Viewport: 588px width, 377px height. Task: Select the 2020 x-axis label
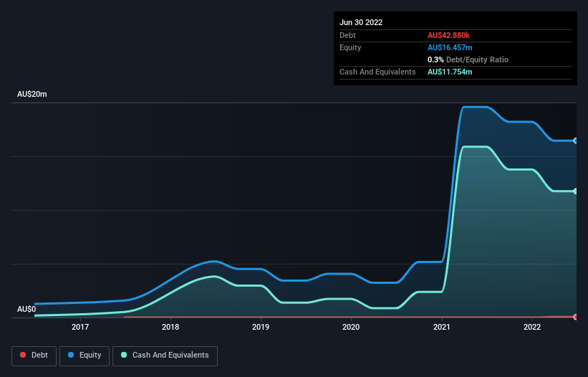click(351, 327)
